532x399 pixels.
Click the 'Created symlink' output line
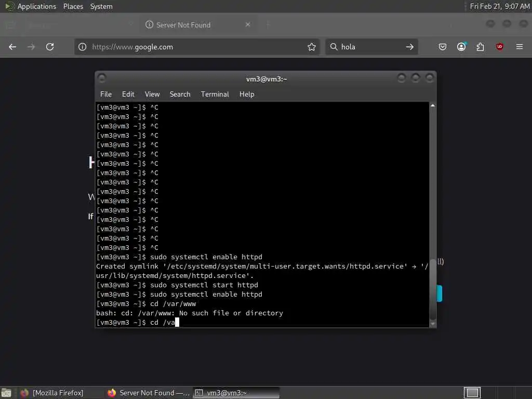click(x=262, y=271)
